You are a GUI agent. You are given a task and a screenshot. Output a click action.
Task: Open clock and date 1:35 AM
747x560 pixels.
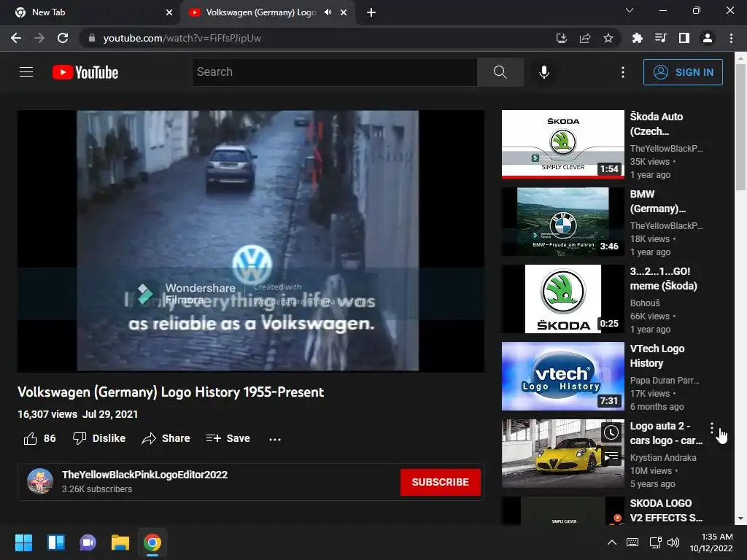[711, 542]
